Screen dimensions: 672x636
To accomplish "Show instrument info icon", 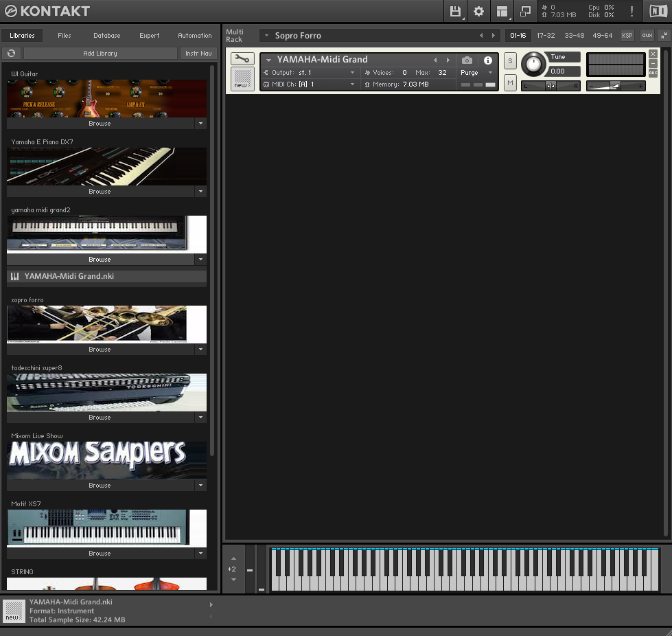I will click(x=488, y=60).
